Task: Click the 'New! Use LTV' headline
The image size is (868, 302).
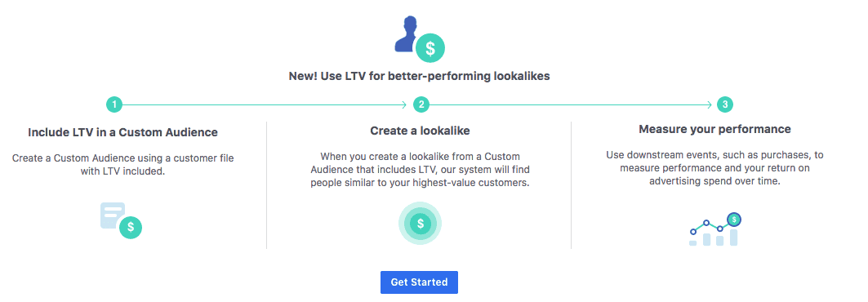Action: [420, 77]
